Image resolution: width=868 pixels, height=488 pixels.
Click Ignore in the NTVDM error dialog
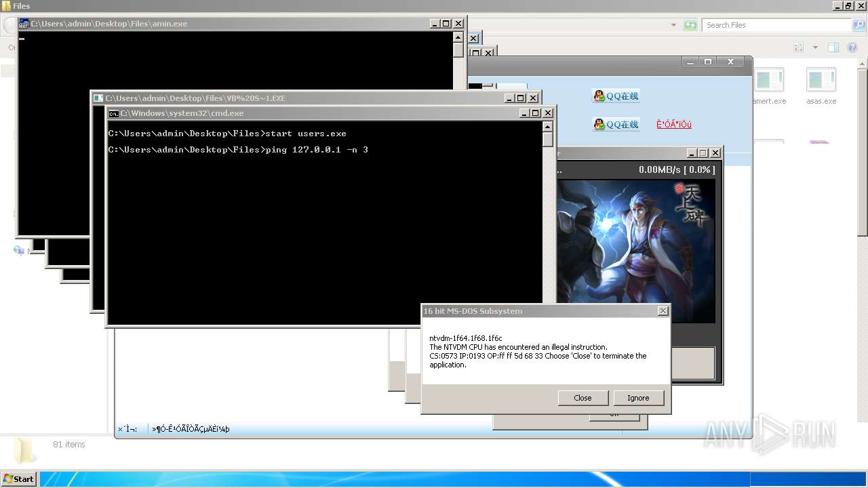(x=638, y=398)
